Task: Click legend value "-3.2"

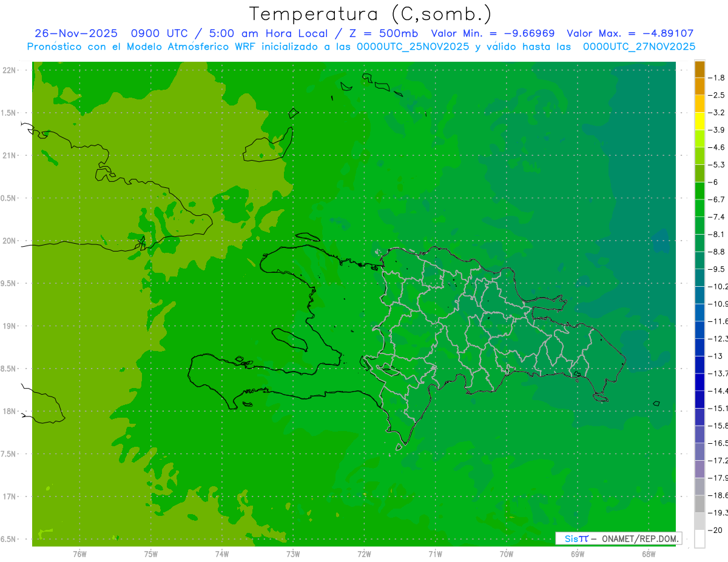Action: [717, 113]
